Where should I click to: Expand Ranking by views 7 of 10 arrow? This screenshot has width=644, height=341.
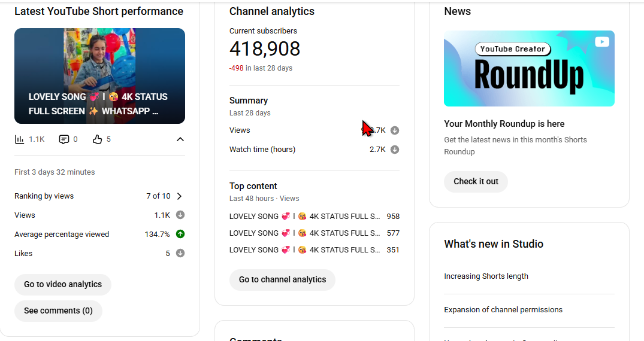click(179, 196)
